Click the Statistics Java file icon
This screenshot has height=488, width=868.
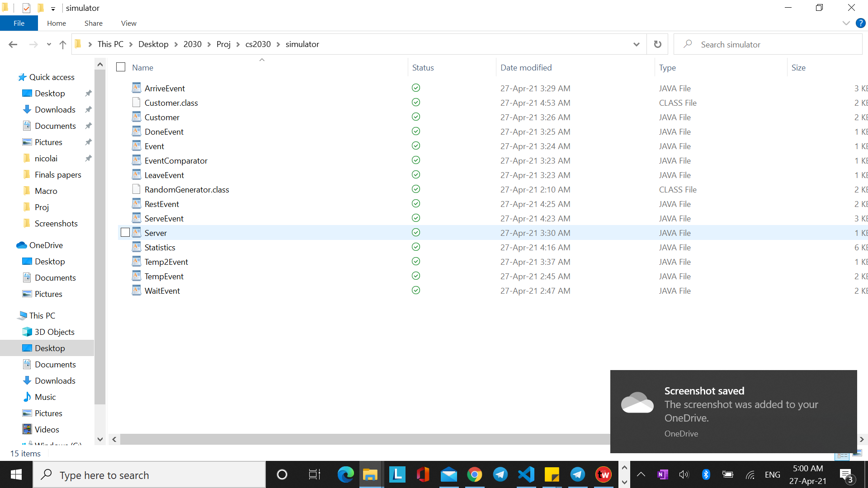tap(137, 247)
